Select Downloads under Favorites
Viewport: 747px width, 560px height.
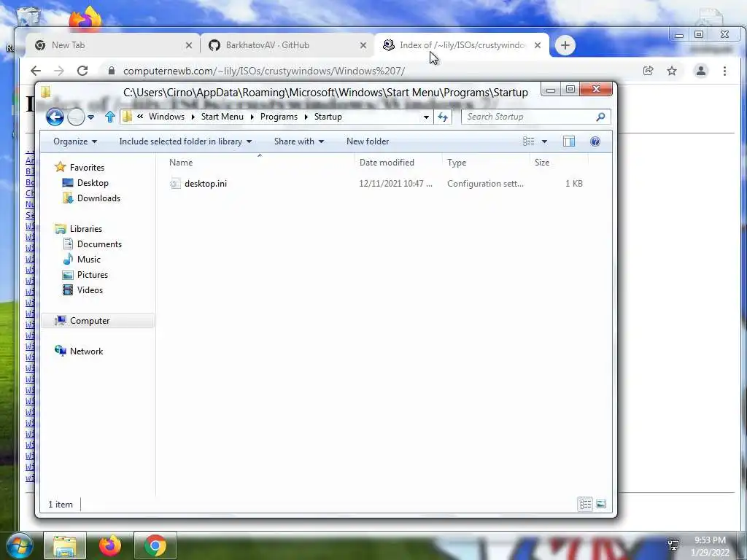pos(98,198)
